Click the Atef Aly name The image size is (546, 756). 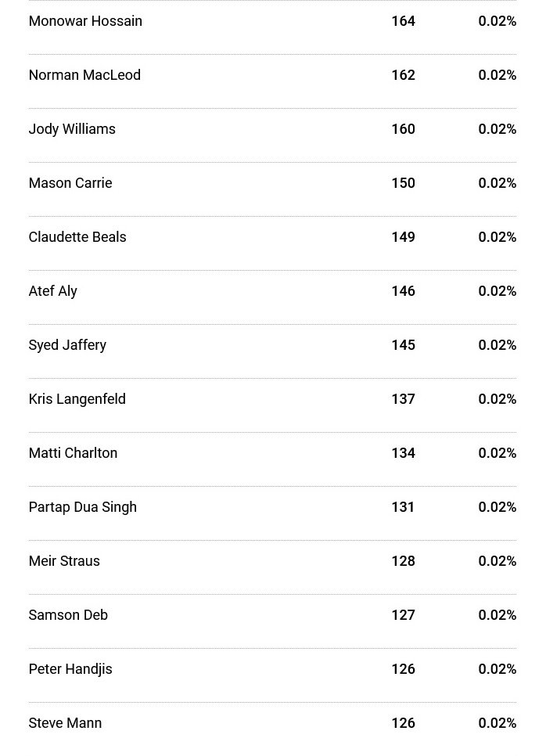[53, 291]
